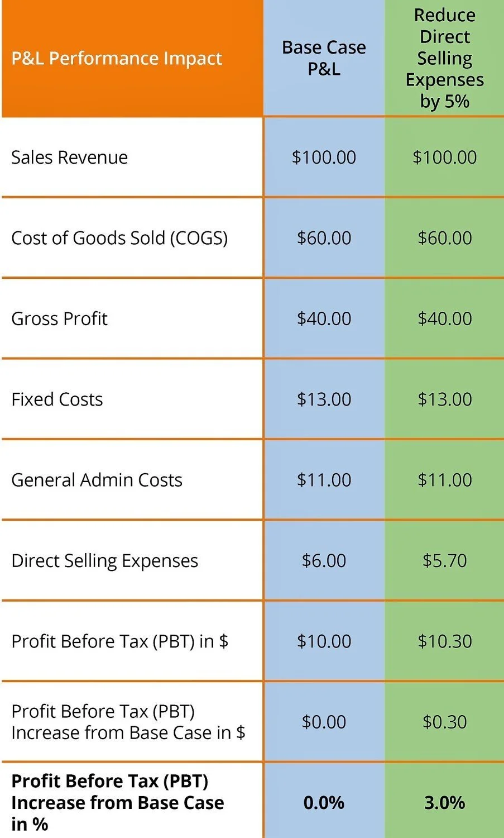
Task: Select the General Admin Costs label
Action: tap(97, 480)
